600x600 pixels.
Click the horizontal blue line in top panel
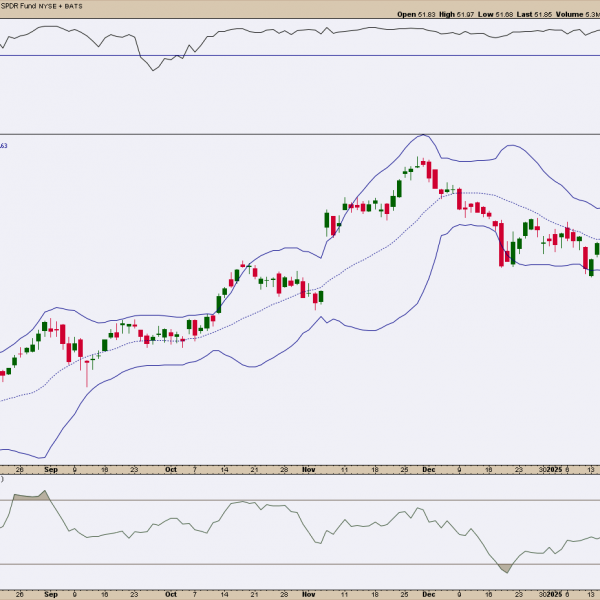300,56
